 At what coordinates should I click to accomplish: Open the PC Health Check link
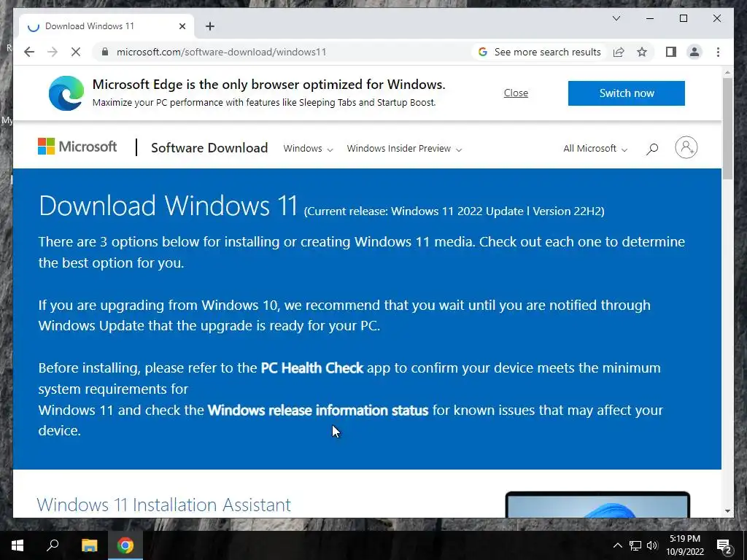(x=312, y=368)
